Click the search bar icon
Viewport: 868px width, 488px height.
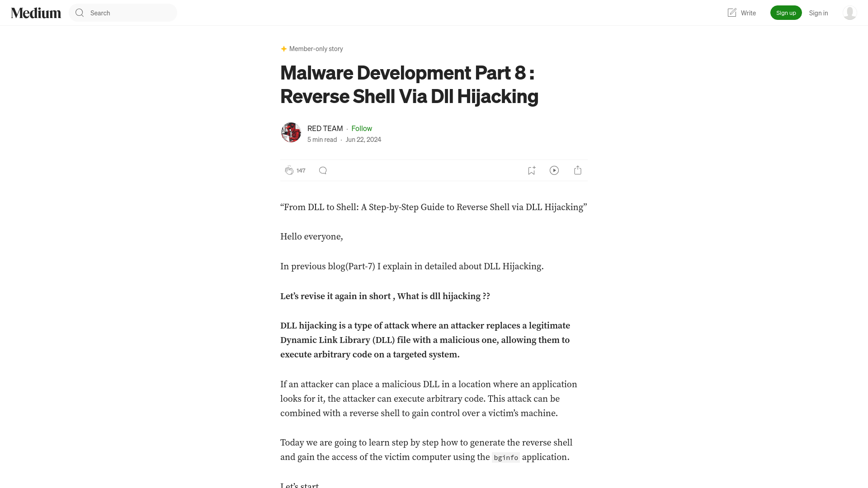[x=79, y=13]
